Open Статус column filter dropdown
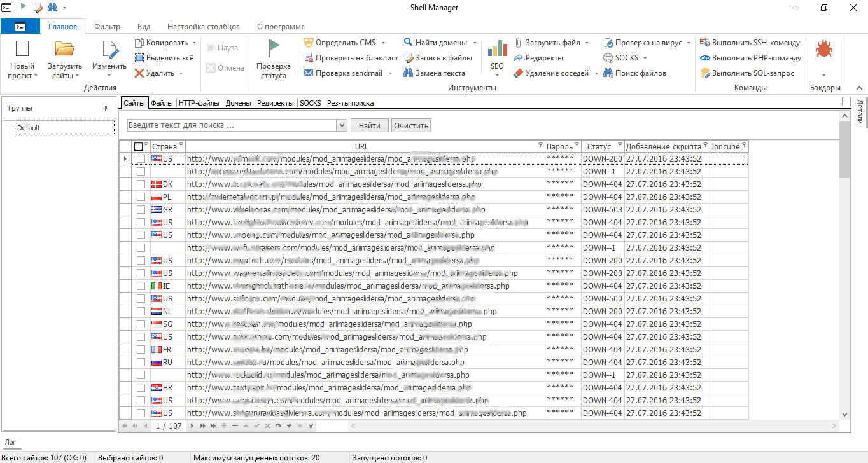 coord(620,146)
